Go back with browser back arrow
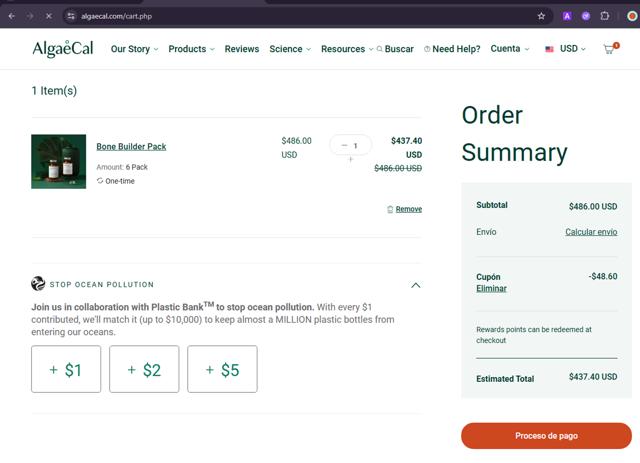Screen dimensions: 640x463 point(11,16)
